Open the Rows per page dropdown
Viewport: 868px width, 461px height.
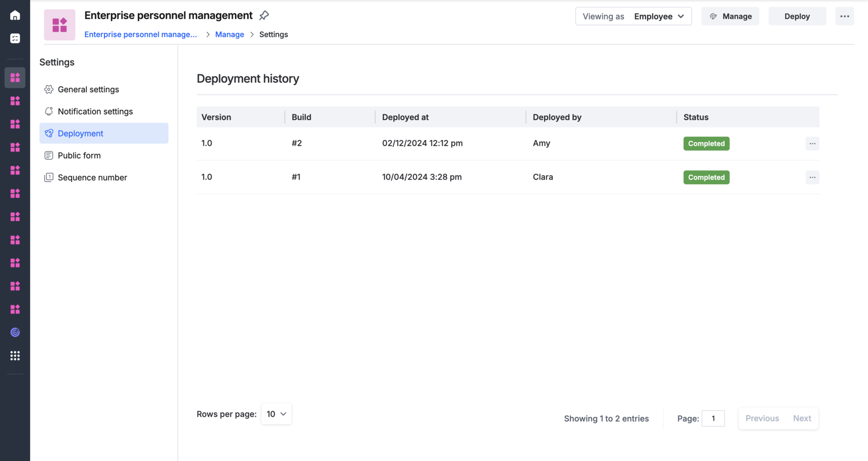(x=276, y=414)
